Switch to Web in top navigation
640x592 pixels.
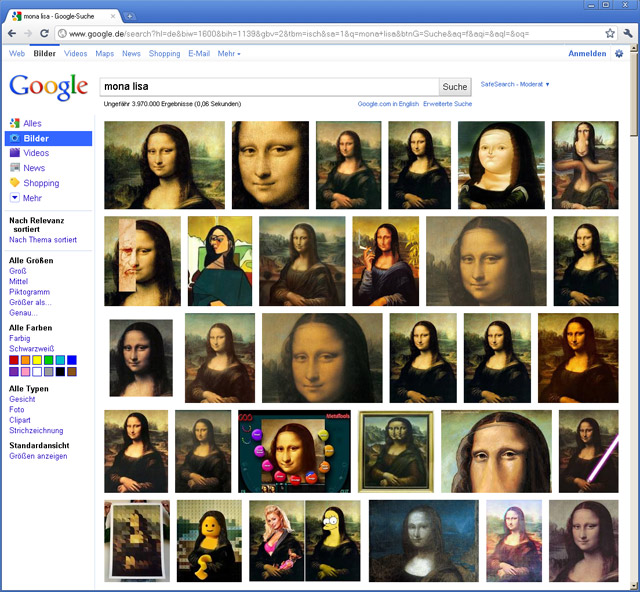point(17,53)
